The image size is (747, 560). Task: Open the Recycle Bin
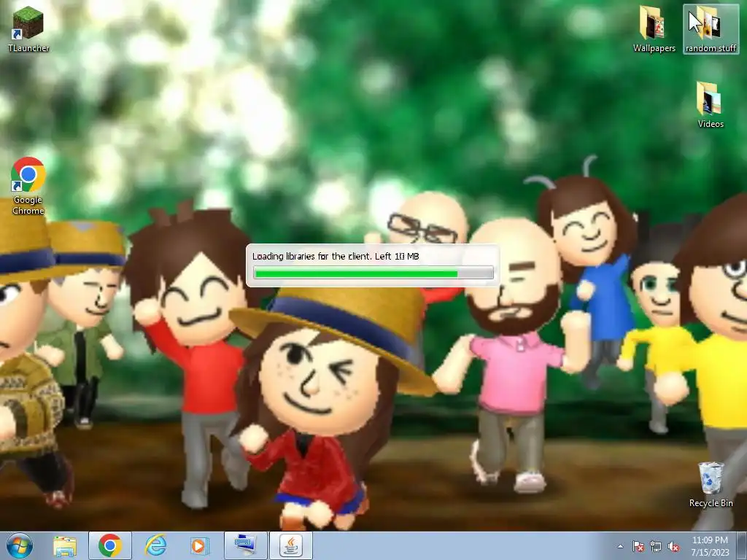tap(711, 484)
